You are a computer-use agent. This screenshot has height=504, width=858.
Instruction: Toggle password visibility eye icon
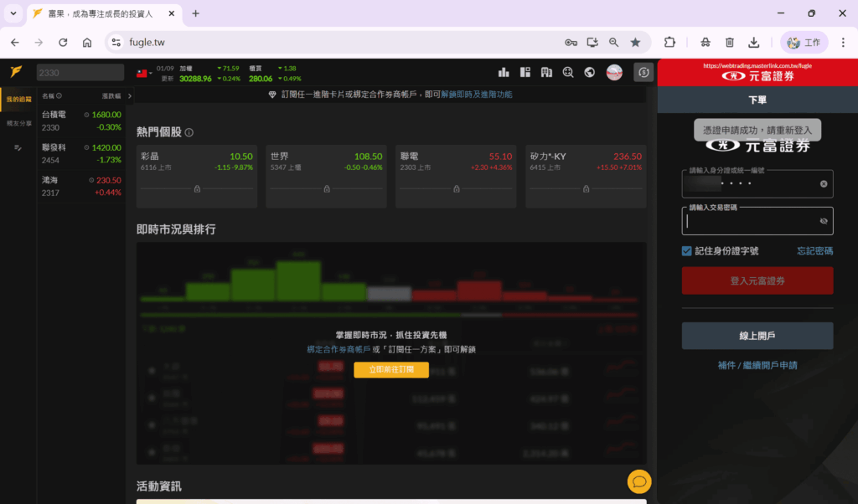(x=823, y=221)
